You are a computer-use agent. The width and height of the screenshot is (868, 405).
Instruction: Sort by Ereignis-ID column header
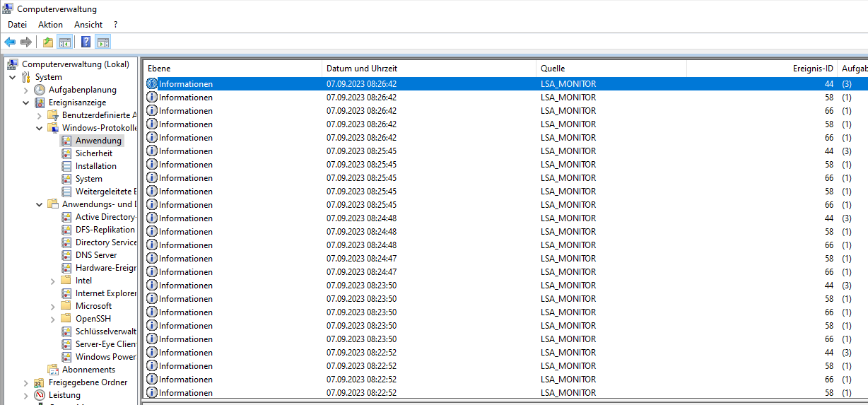pyautogui.click(x=813, y=69)
